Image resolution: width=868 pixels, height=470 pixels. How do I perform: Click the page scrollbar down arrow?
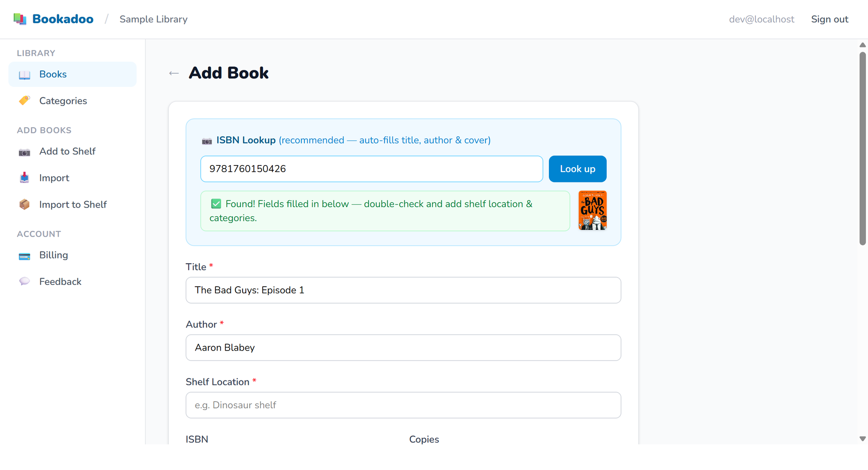pos(862,439)
